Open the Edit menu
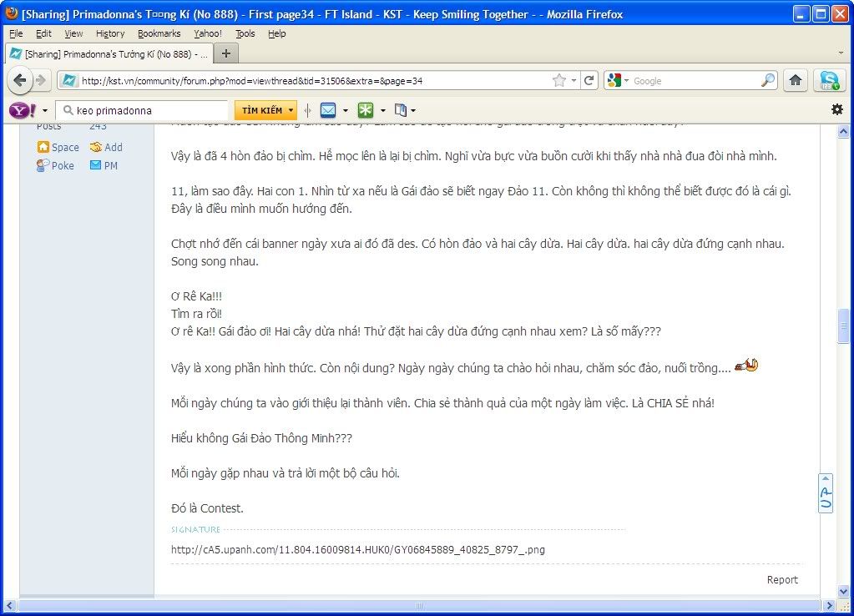The height and width of the screenshot is (616, 854). pos(43,33)
